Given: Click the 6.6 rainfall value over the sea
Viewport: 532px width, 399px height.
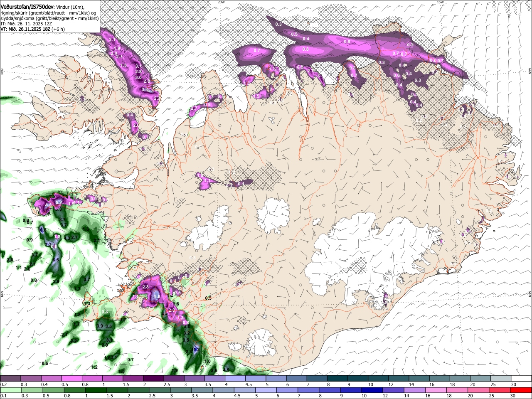Looking at the screenshot, I should [57, 260].
